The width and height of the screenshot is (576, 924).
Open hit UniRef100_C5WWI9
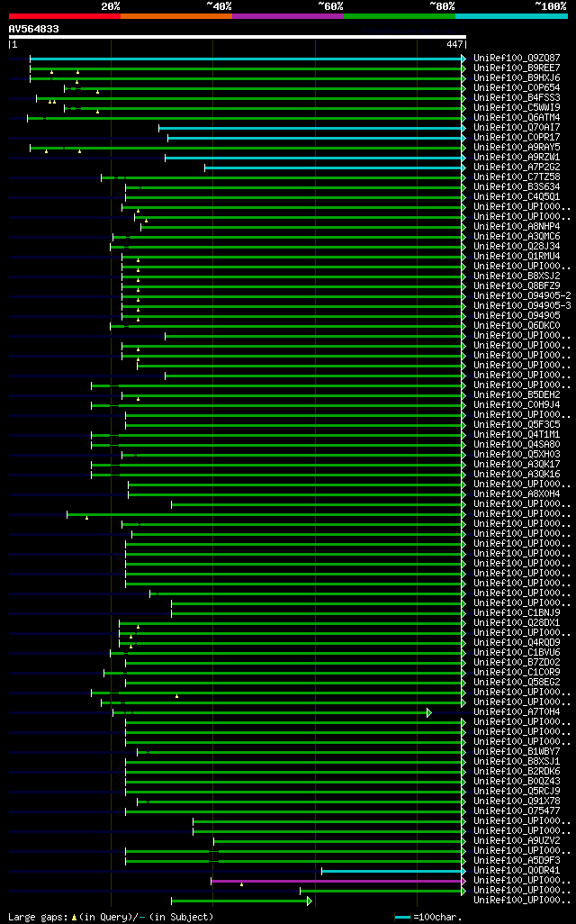click(517, 108)
